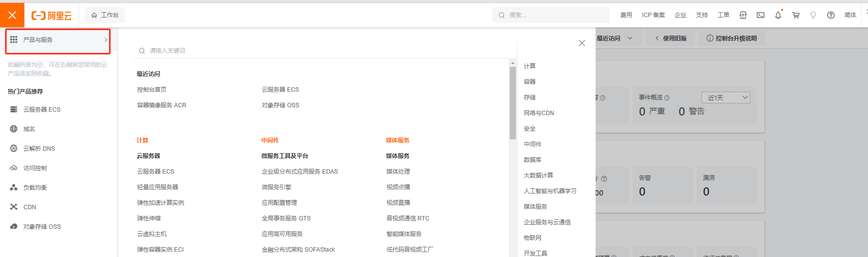The image size is (868, 257).
Task: Open the help question mark icon
Action: click(x=831, y=15)
